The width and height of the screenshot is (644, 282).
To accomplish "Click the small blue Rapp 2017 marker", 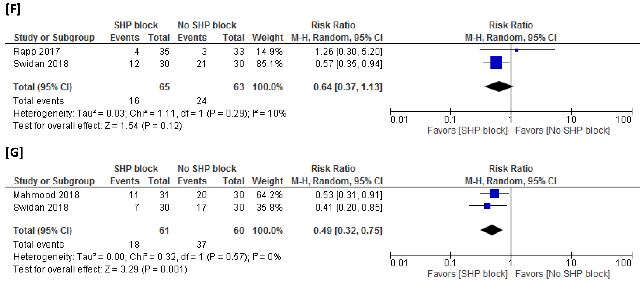I will pos(517,50).
